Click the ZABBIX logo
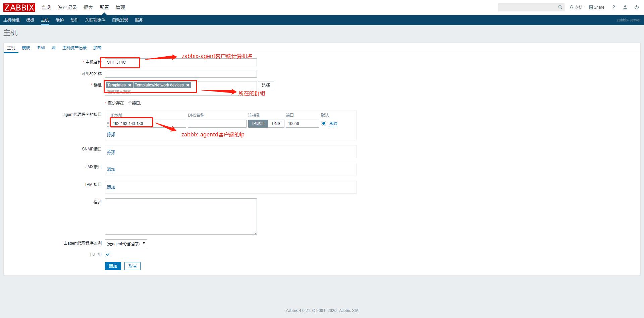The image size is (644, 318). [19, 7]
